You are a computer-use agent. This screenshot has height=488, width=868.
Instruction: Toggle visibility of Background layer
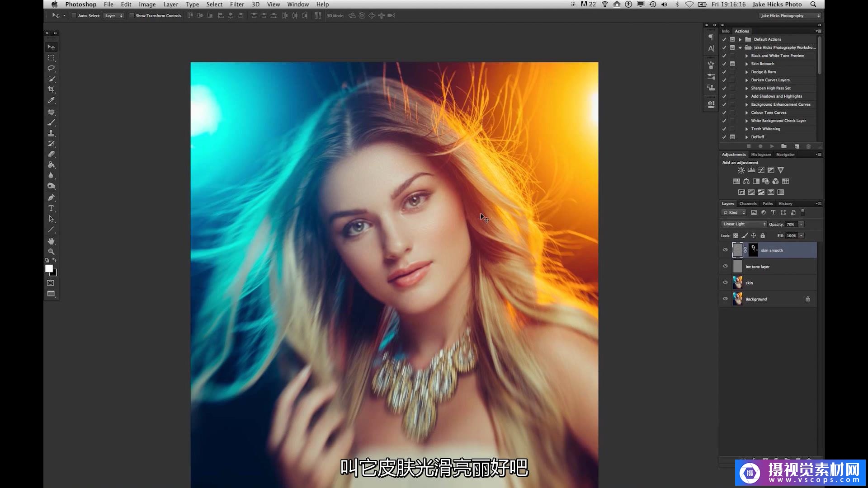tap(725, 299)
